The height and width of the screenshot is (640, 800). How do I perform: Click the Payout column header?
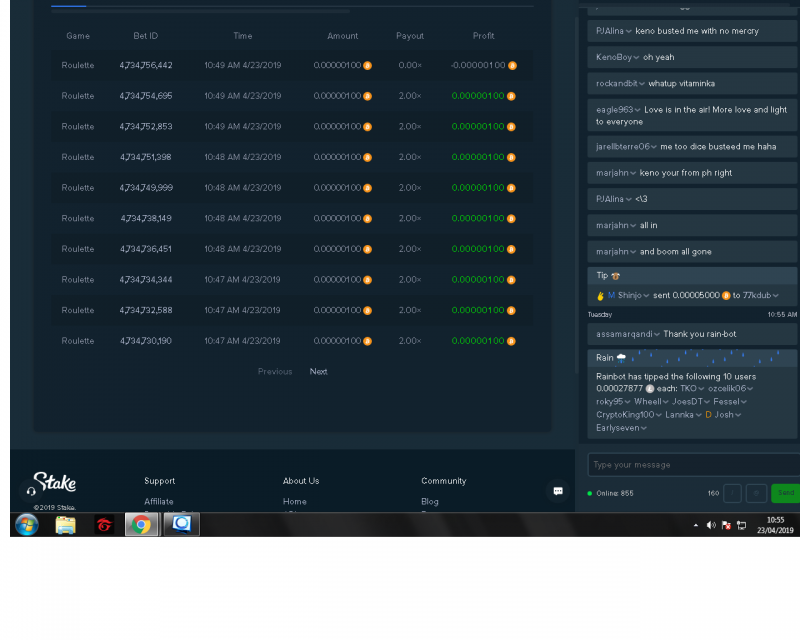pyautogui.click(x=410, y=36)
